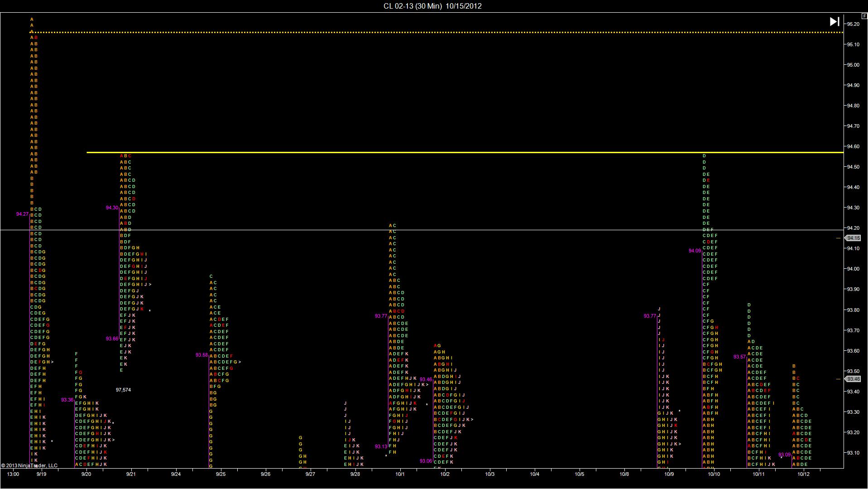
Task: Click the 94.80 price axis label
Action: pos(853,106)
